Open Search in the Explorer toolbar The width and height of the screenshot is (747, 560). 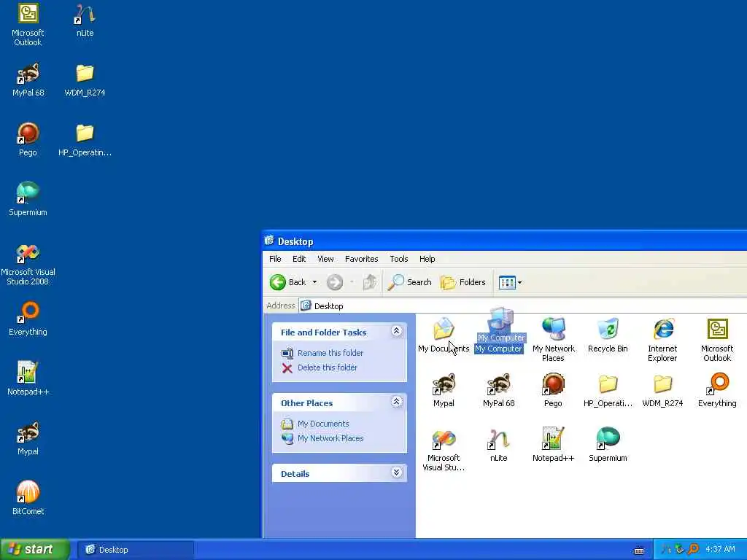point(410,282)
